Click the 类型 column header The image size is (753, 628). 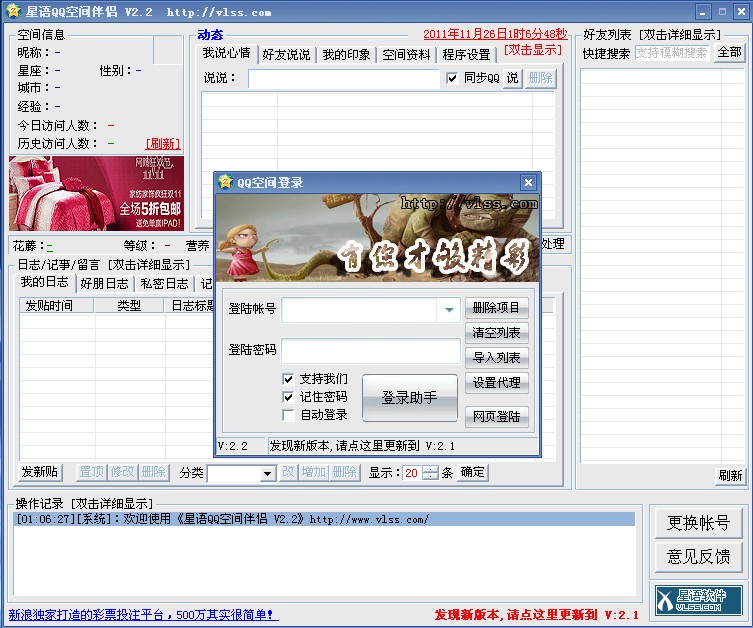[130, 306]
